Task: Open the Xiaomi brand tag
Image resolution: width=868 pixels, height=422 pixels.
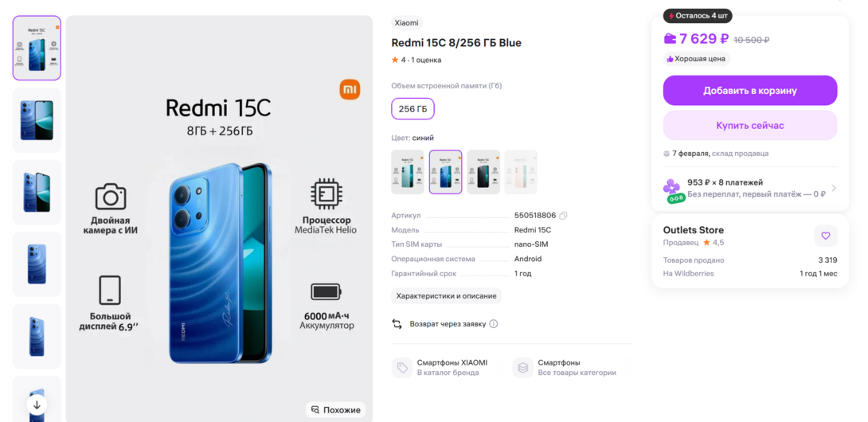Action: (x=406, y=23)
